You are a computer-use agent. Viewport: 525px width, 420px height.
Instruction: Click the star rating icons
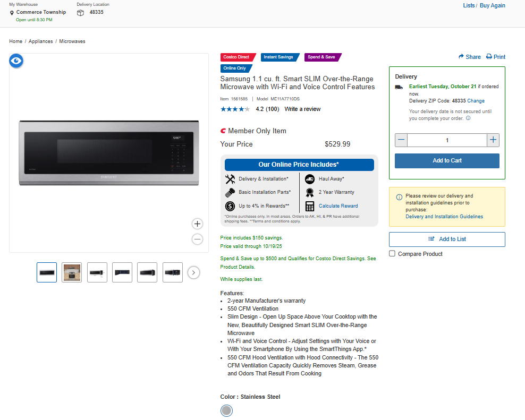235,109
